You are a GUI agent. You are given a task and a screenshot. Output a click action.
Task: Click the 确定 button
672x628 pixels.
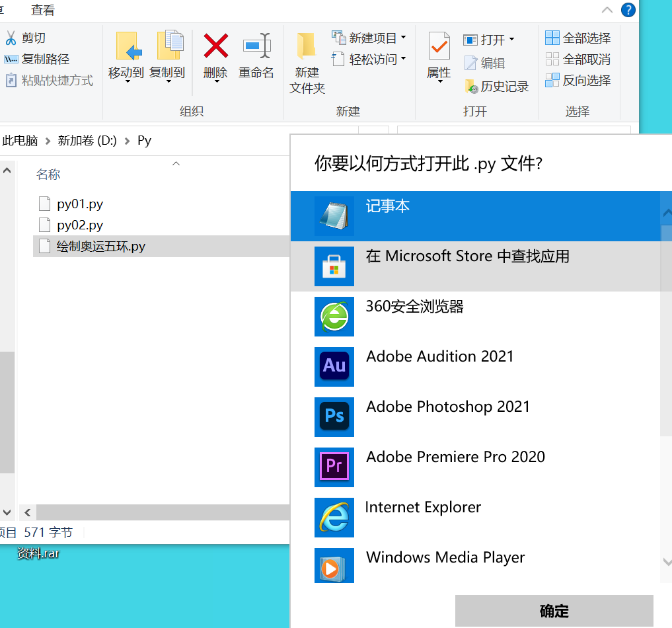pos(554,611)
